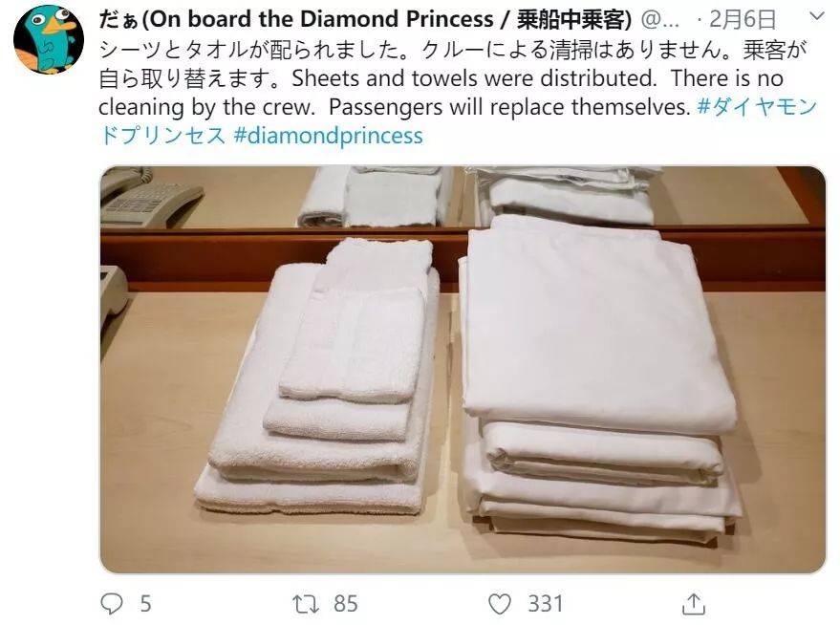Screen dimensions: 840x625
Task: Open the #diamondprincess hashtag link
Action: pos(329,136)
